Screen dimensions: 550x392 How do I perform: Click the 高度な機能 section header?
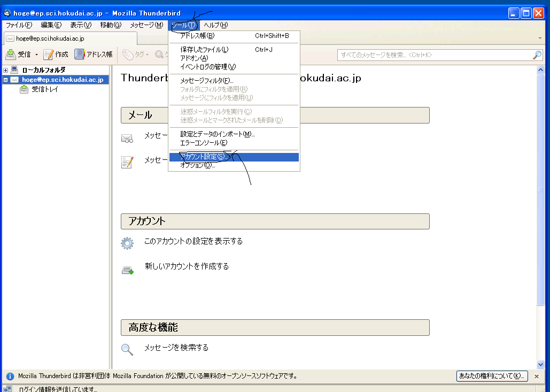275,327
